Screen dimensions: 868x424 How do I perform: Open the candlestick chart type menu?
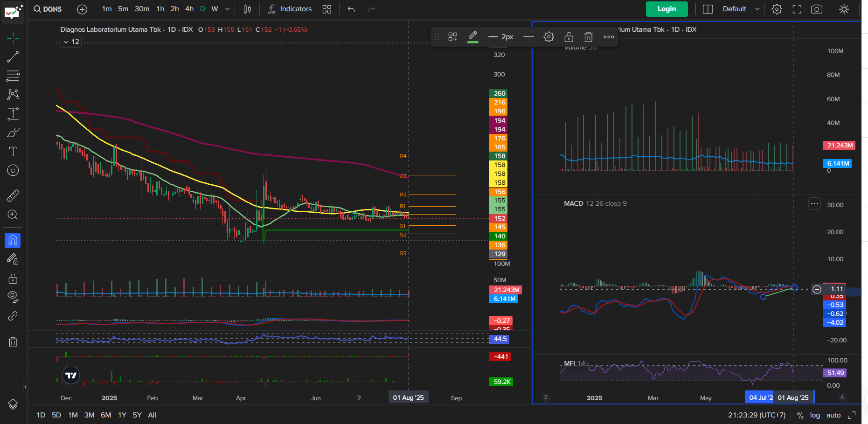247,9
